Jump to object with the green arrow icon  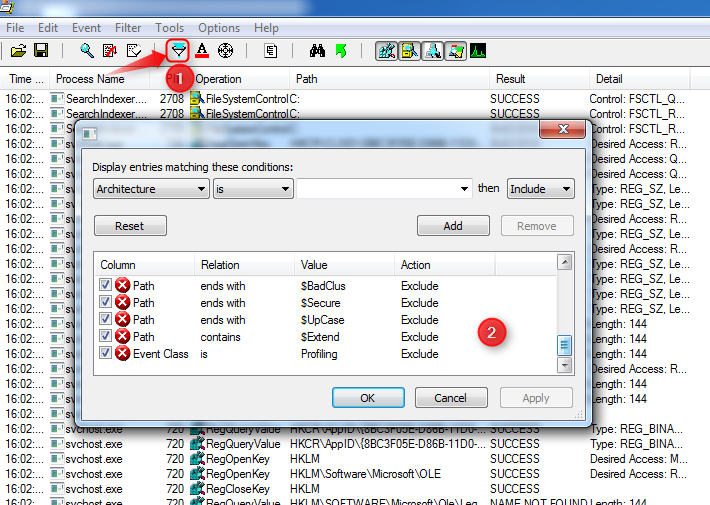click(x=341, y=51)
